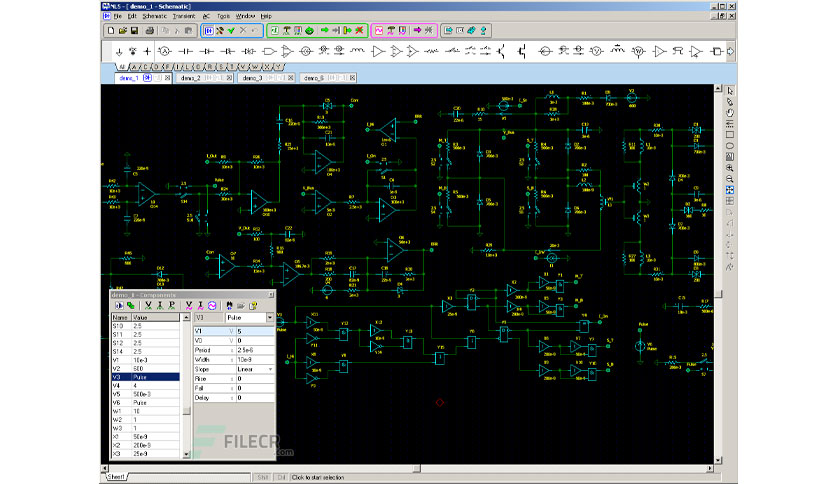The width and height of the screenshot is (836, 484).
Task: Click the Period field showing 2.5e-6
Action: (255, 350)
